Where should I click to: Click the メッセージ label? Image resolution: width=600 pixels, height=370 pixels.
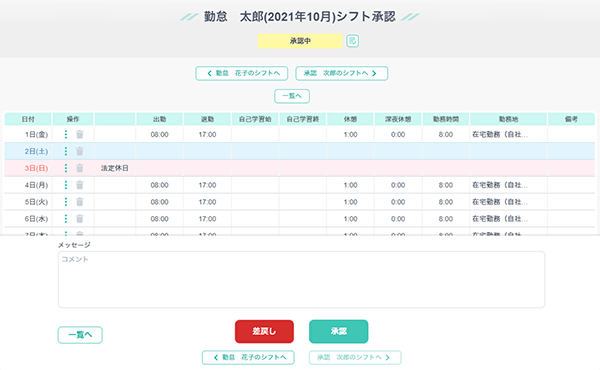pyautogui.click(x=74, y=245)
